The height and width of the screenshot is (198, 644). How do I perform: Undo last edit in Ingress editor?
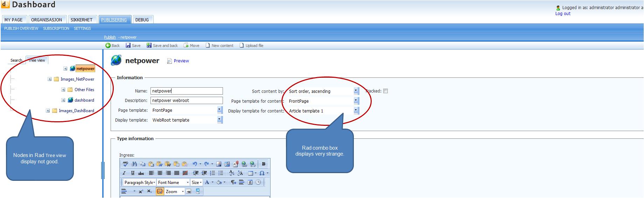tap(195, 164)
